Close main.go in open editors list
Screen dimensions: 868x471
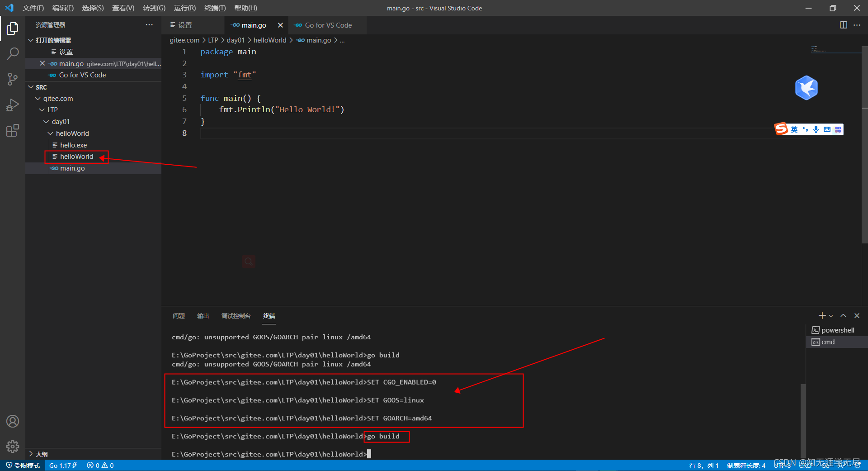[42, 63]
